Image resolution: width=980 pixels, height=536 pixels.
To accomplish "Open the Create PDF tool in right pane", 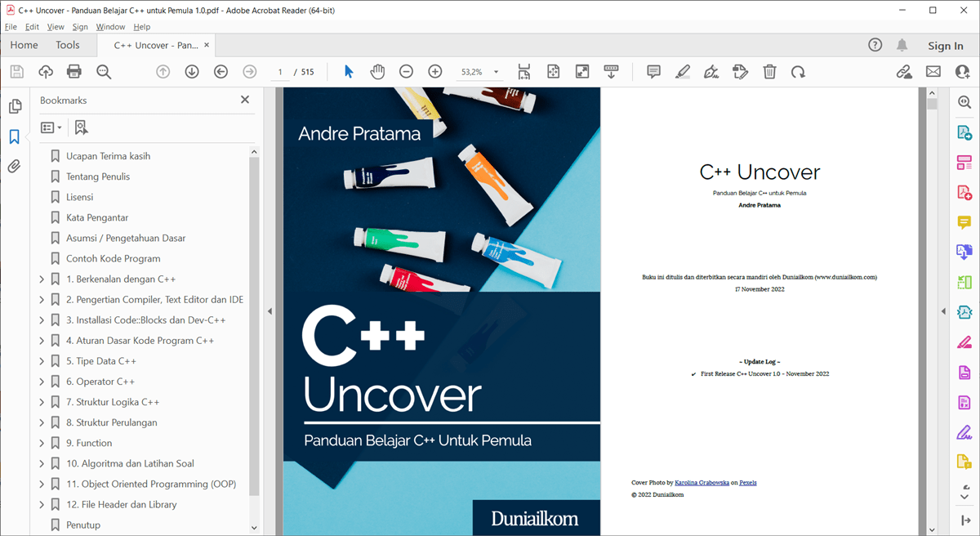I will 964,193.
